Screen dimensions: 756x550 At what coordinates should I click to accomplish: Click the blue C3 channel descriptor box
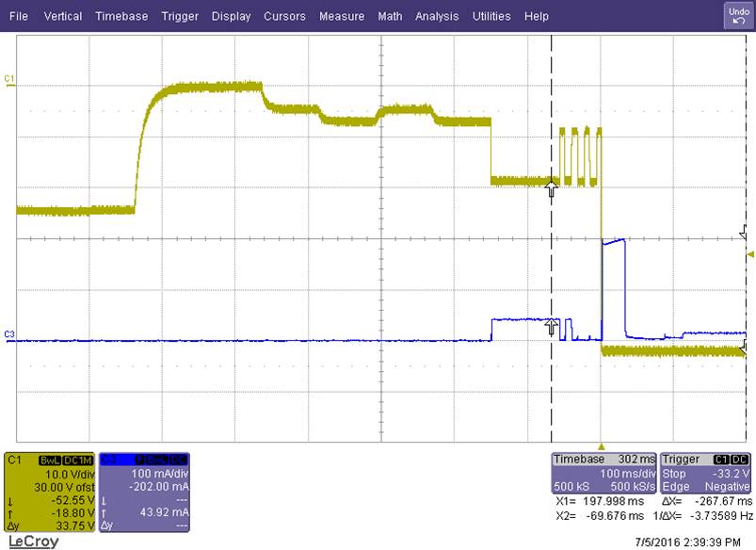point(144,493)
